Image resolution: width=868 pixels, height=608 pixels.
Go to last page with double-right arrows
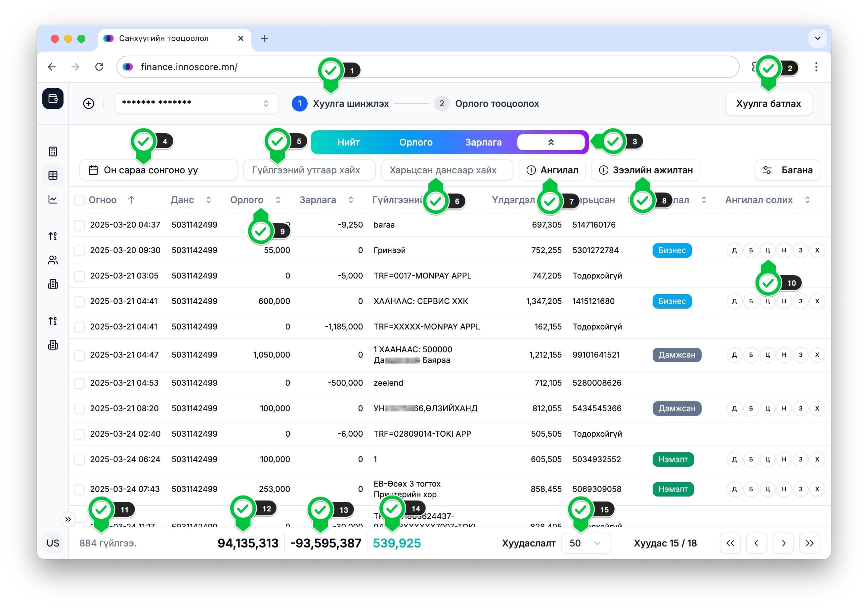click(809, 543)
